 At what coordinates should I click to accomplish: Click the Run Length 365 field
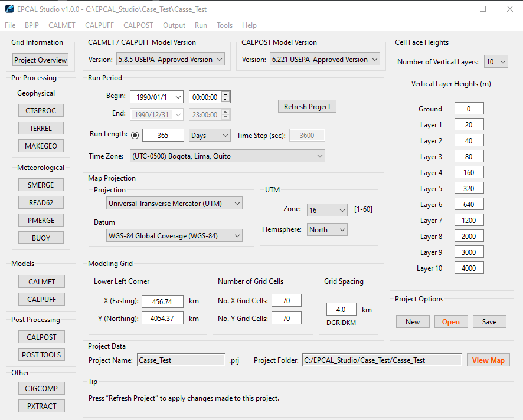coord(163,135)
